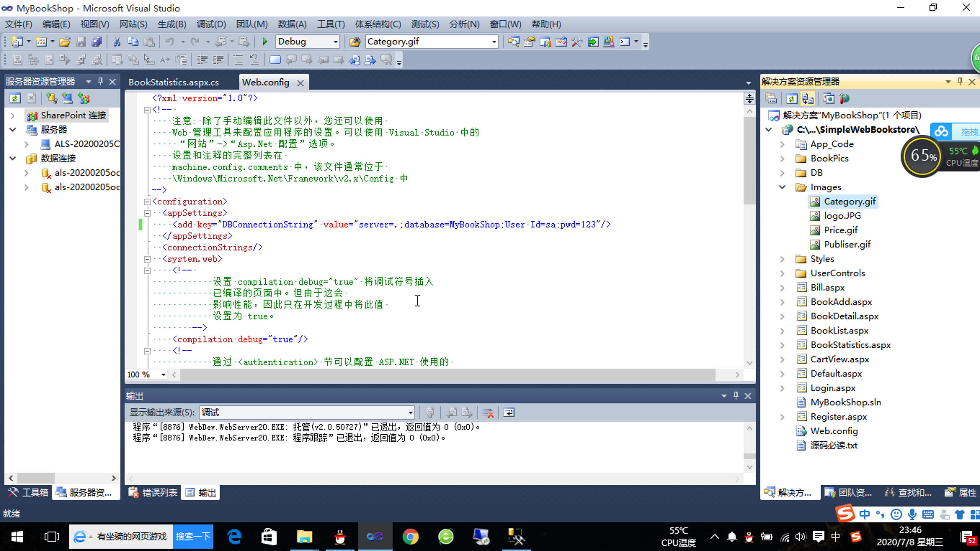This screenshot has height=551, width=980.
Task: Click the Save floppy disk icon
Action: [81, 41]
